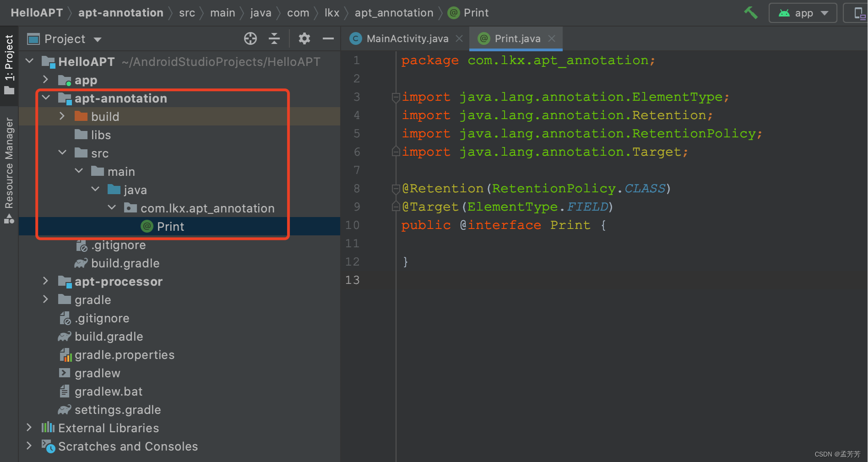Click the Scratches and Consoles icon
The height and width of the screenshot is (462, 868).
pyautogui.click(x=48, y=446)
